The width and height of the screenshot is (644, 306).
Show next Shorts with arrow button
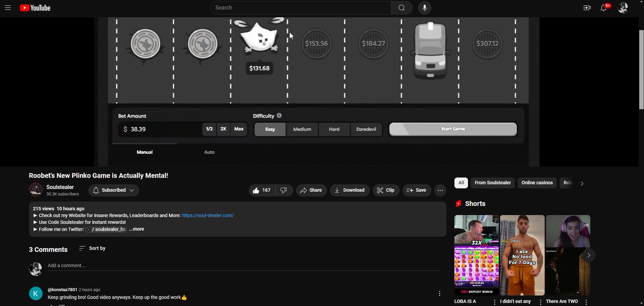[589, 256]
